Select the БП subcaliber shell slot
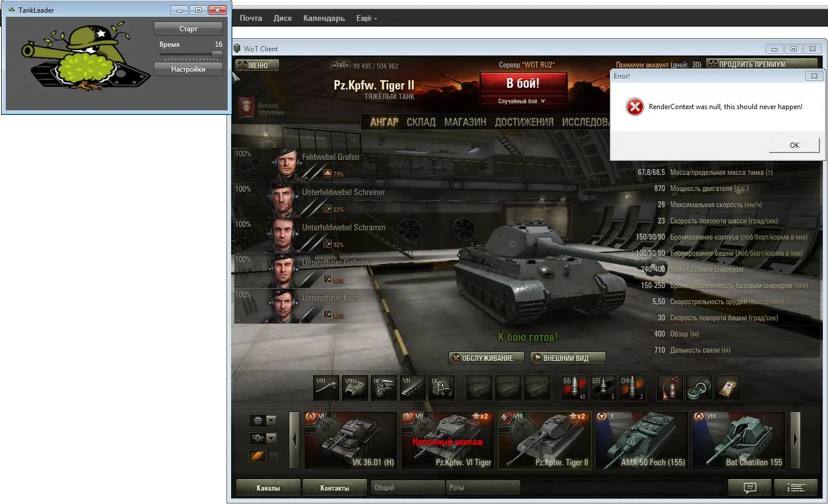This screenshot has width=828, height=504. point(603,388)
